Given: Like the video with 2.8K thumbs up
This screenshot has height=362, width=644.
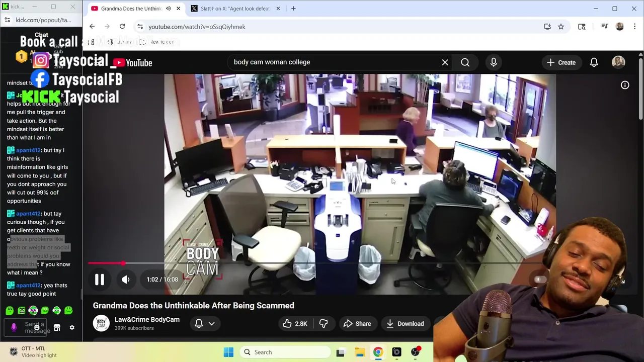Looking at the screenshot, I should coord(295,324).
